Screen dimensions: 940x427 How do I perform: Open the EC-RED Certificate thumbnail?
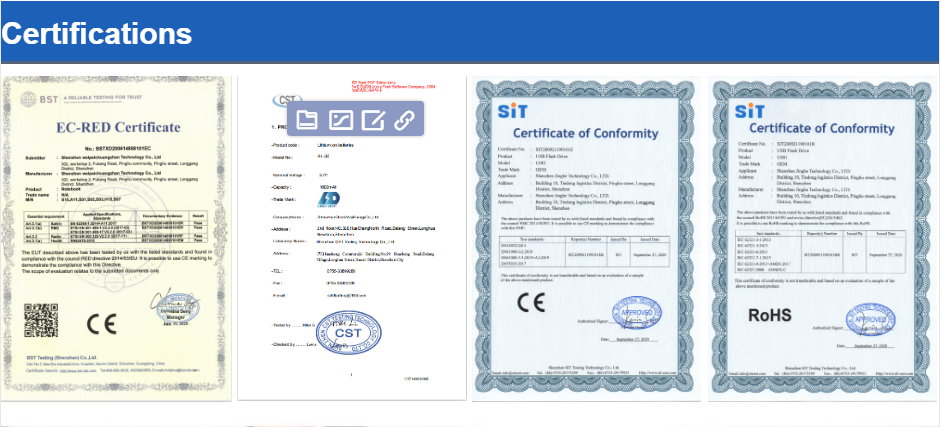116,238
